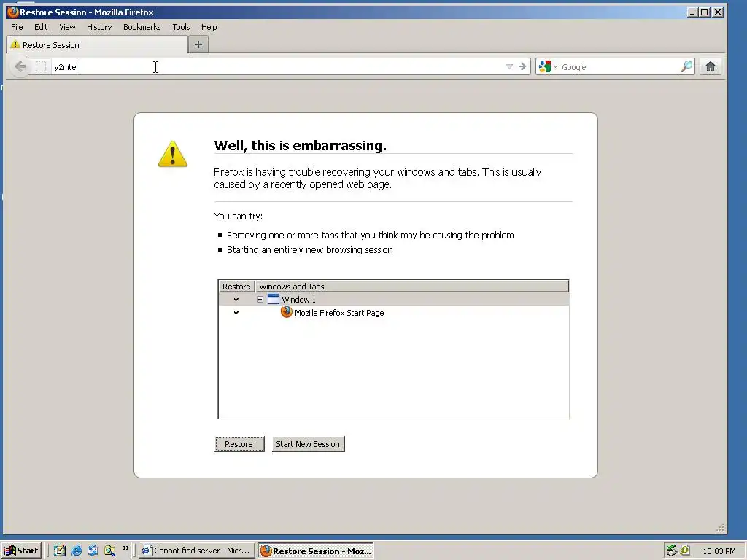Select the Restore Session tab
Image resolution: width=747 pixels, height=560 pixels.
tap(97, 44)
